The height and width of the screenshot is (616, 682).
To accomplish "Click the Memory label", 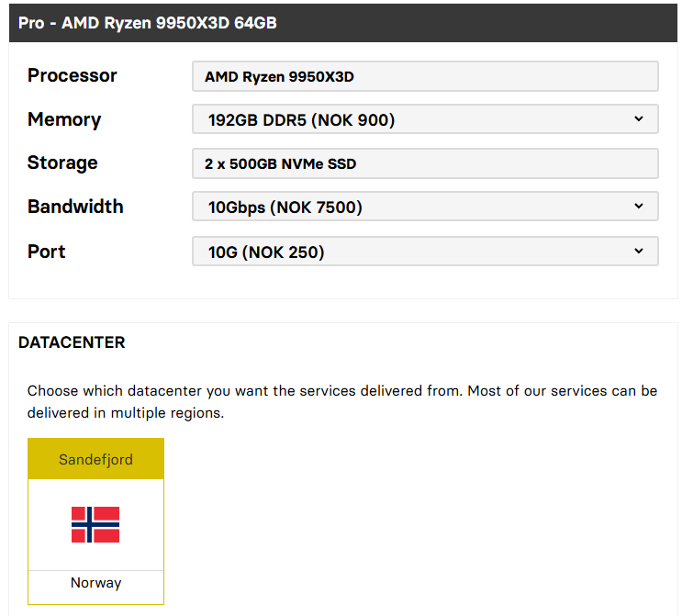I will pyautogui.click(x=64, y=119).
